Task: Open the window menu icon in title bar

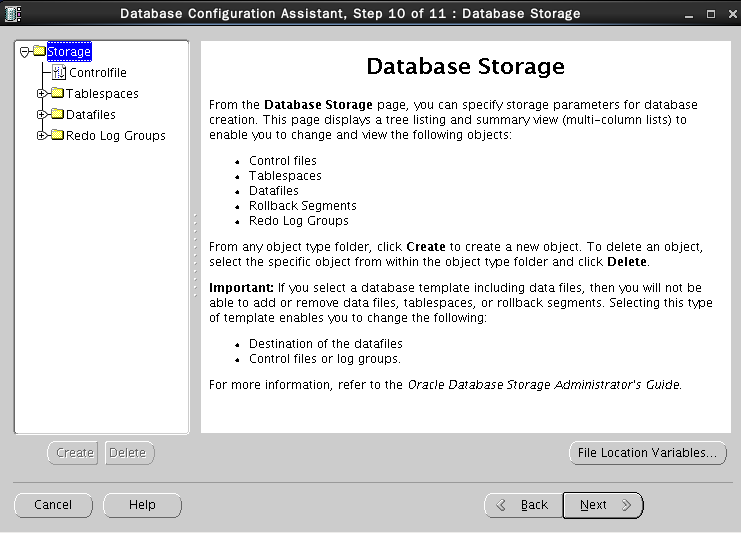Action: (x=13, y=13)
